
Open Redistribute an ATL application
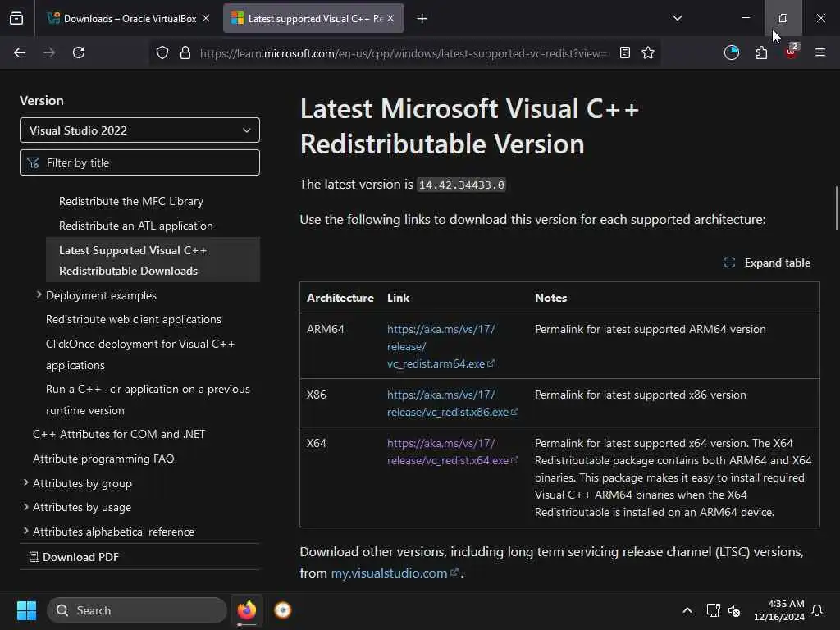[x=136, y=226]
